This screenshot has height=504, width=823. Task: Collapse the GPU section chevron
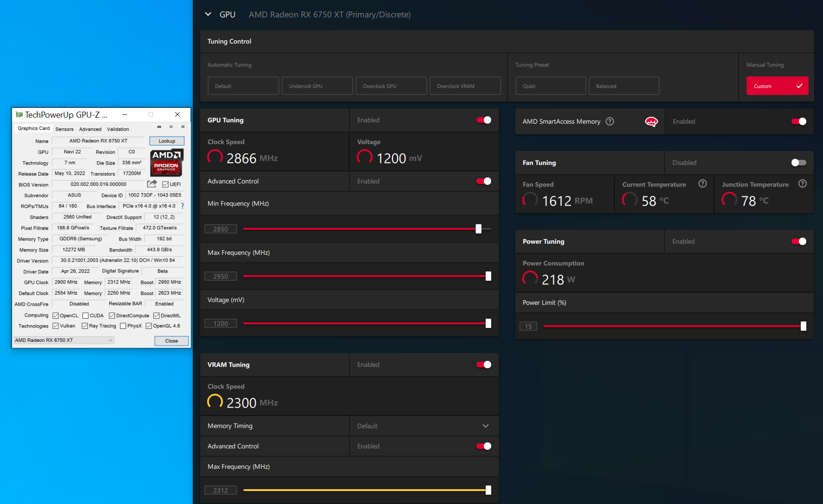click(208, 14)
